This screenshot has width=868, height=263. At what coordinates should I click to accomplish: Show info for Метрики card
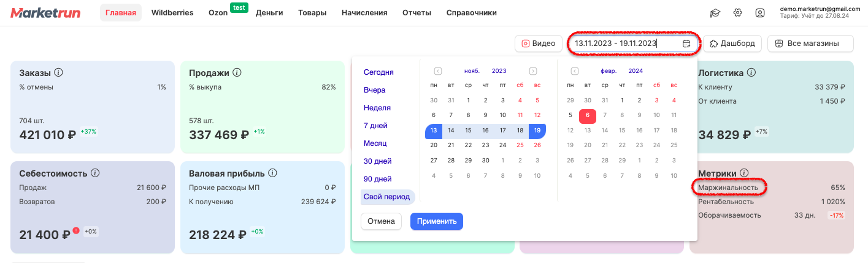point(744,173)
